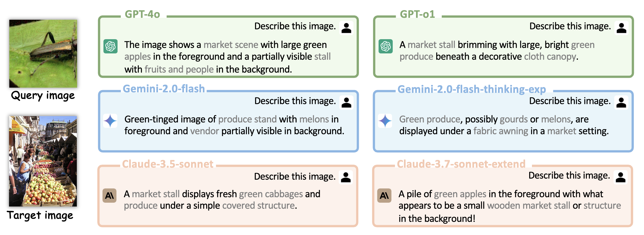644x235 pixels.
Task: Open the Target image market thumbnail
Action: 43,161
